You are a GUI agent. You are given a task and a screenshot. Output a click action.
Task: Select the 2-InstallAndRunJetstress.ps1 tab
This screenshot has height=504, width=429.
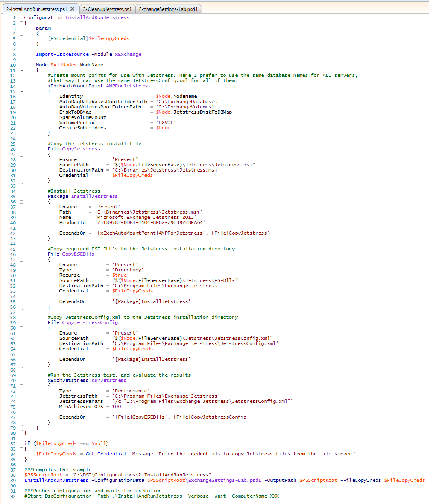pos(36,9)
